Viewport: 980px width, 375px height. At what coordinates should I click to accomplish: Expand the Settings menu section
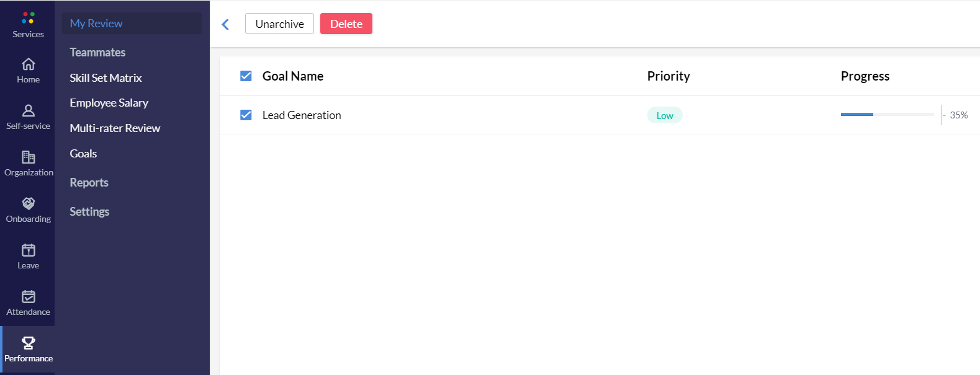(89, 211)
